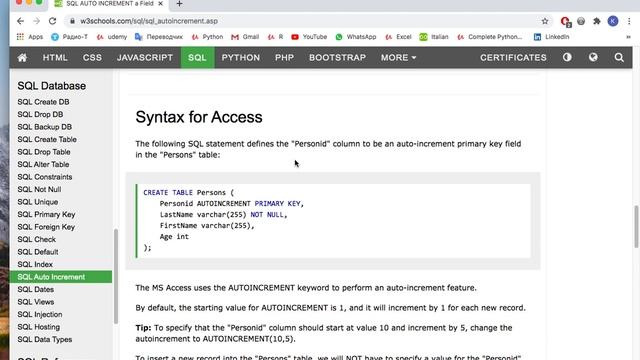Open SQL Index in sidebar
Viewport: 640px width, 360px height.
[35, 264]
